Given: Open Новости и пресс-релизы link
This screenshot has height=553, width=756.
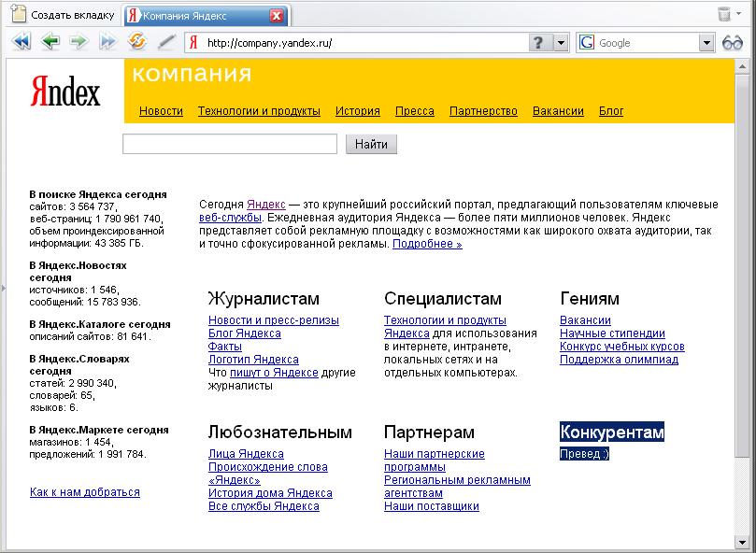Looking at the screenshot, I should (x=274, y=320).
